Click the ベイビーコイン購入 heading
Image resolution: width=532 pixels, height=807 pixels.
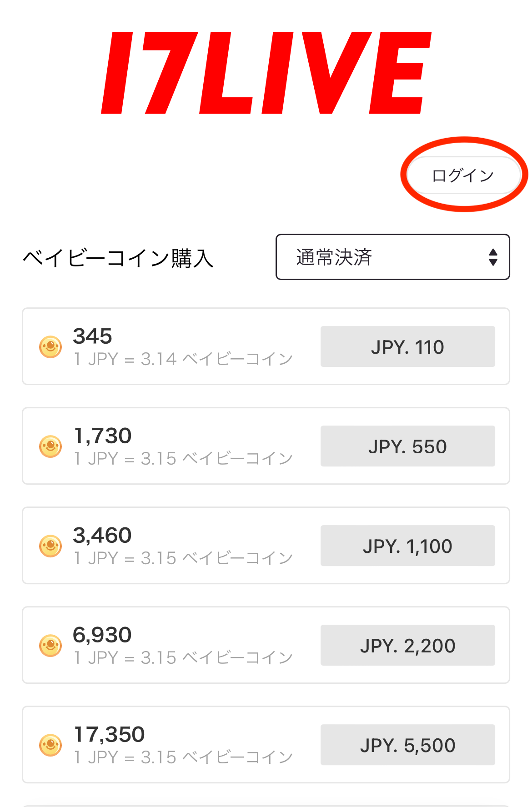click(x=118, y=258)
